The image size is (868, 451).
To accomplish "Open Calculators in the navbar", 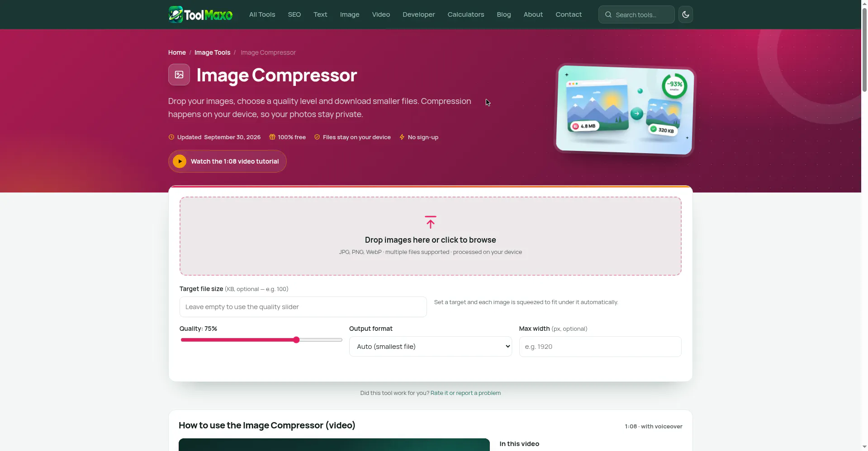I will [x=466, y=14].
